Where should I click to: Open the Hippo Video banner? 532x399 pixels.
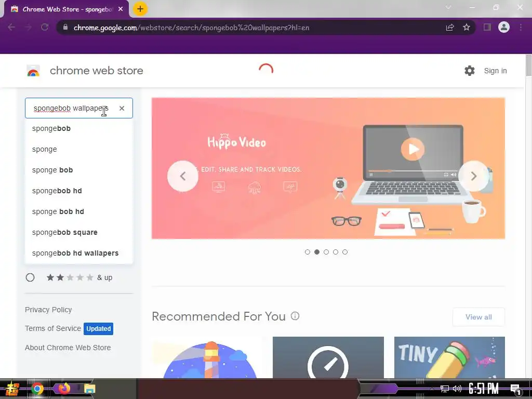328,168
